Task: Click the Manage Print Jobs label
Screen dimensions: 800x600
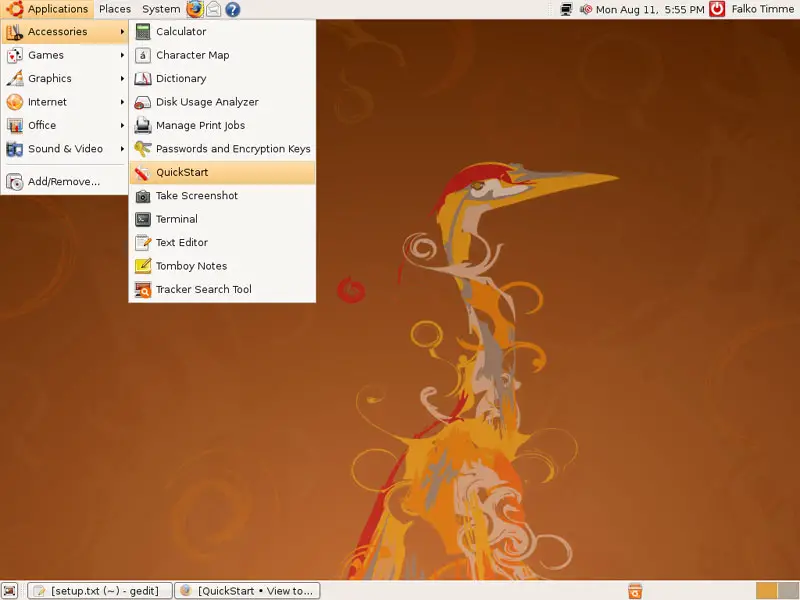Action: pos(201,126)
